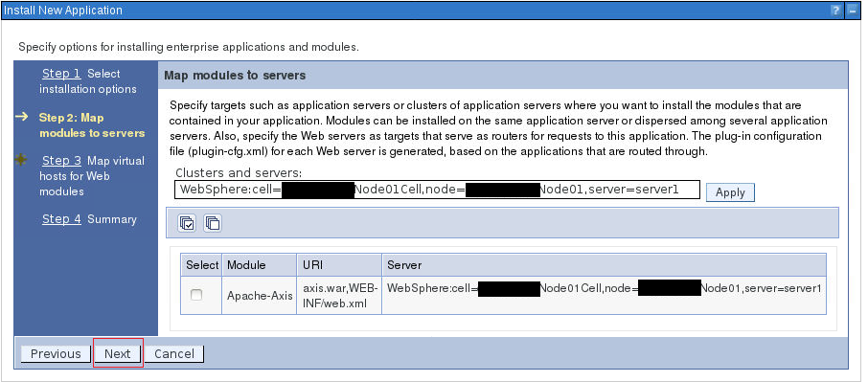
Task: Click the Deselect All modules icon
Action: pyautogui.click(x=213, y=223)
